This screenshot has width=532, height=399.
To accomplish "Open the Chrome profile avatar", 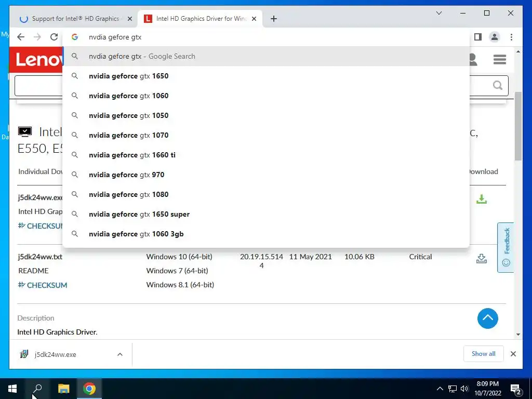I will point(495,37).
